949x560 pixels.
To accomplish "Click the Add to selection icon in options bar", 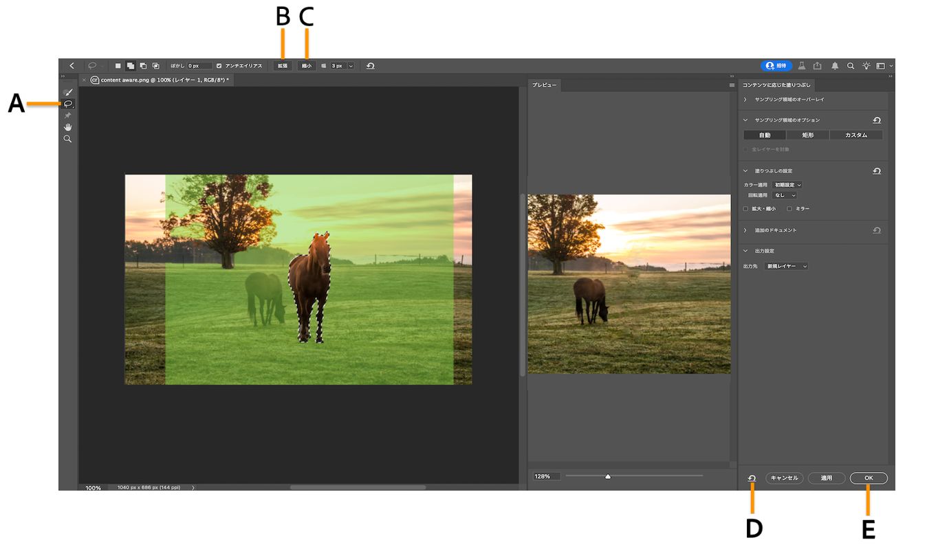I will click(x=131, y=65).
